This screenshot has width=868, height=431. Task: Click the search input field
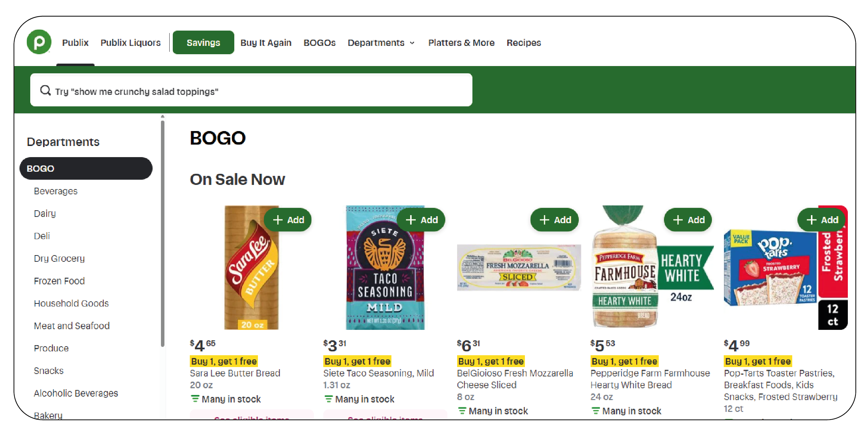(x=243, y=90)
